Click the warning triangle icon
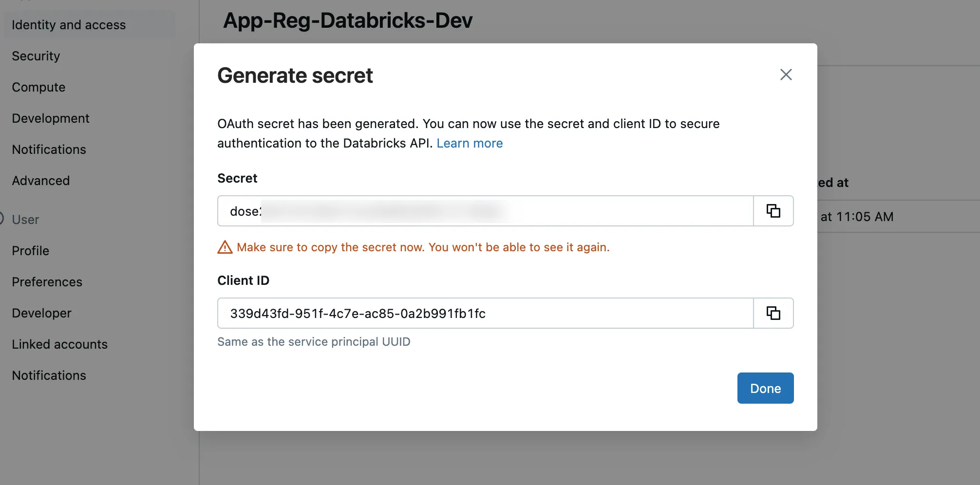980x485 pixels. pos(225,247)
